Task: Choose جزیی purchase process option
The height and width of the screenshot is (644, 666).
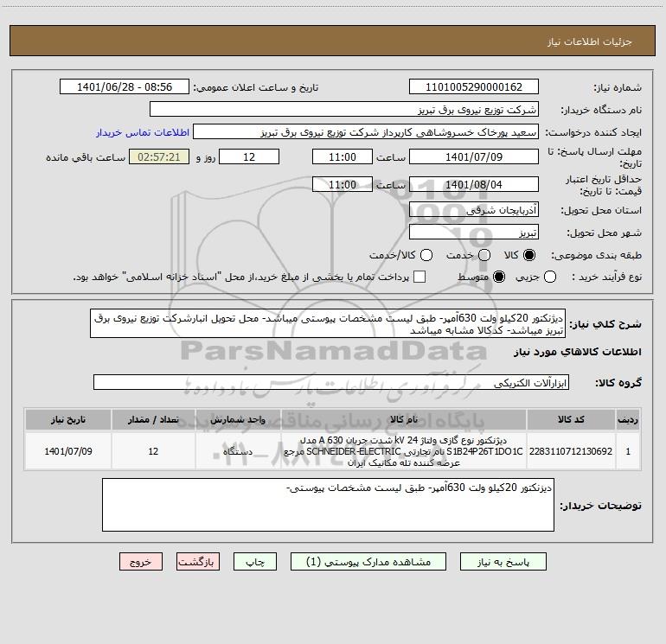Action: point(549,277)
